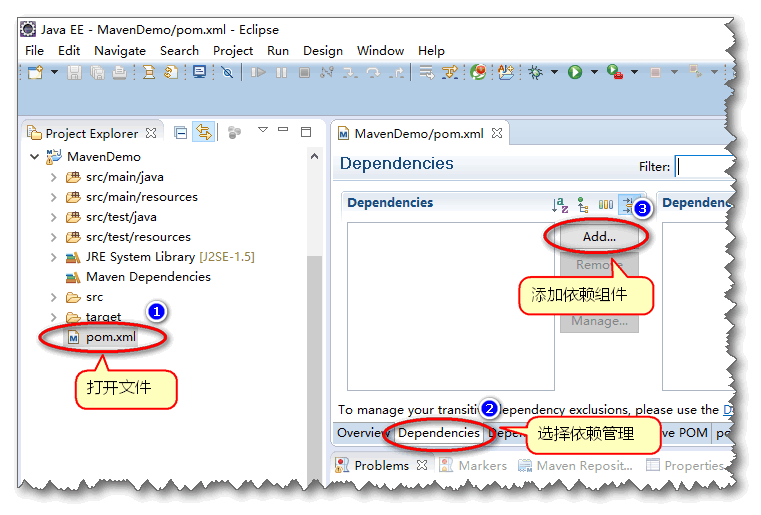Click the Suspend debug icon
The height and width of the screenshot is (515, 761).
tap(281, 73)
